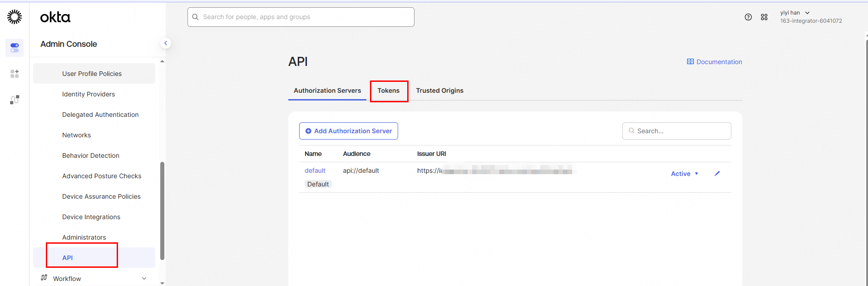Click the Okta sunburst logo icon
The height and width of the screenshot is (286, 868).
(x=15, y=17)
